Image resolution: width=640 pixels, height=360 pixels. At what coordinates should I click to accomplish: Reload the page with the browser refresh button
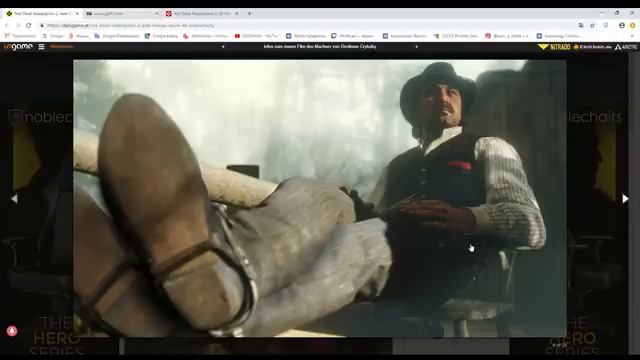click(x=29, y=25)
